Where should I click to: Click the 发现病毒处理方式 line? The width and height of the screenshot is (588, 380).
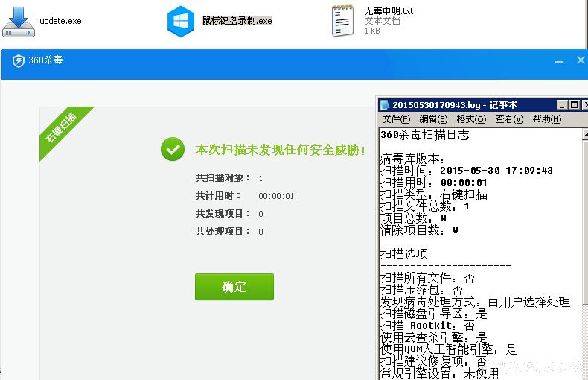click(x=475, y=302)
